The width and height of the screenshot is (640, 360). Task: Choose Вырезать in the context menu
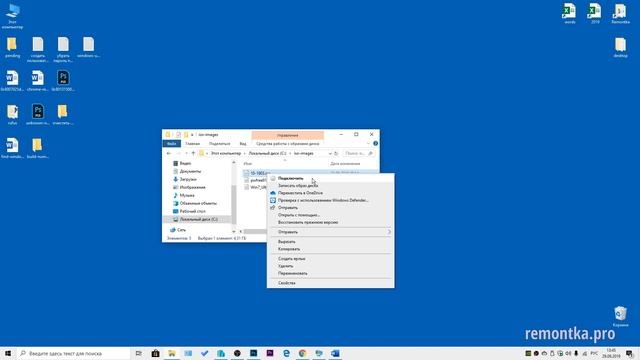pos(287,242)
